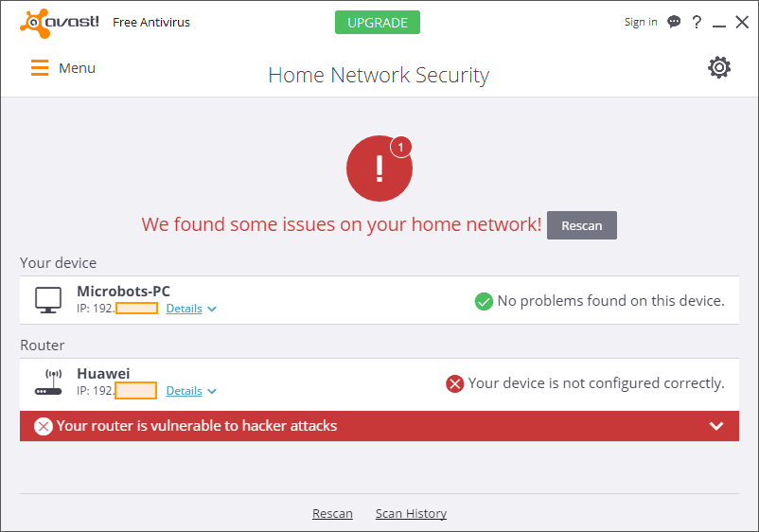Click the gray Rescan button
Image resolution: width=759 pixels, height=532 pixels.
[582, 225]
